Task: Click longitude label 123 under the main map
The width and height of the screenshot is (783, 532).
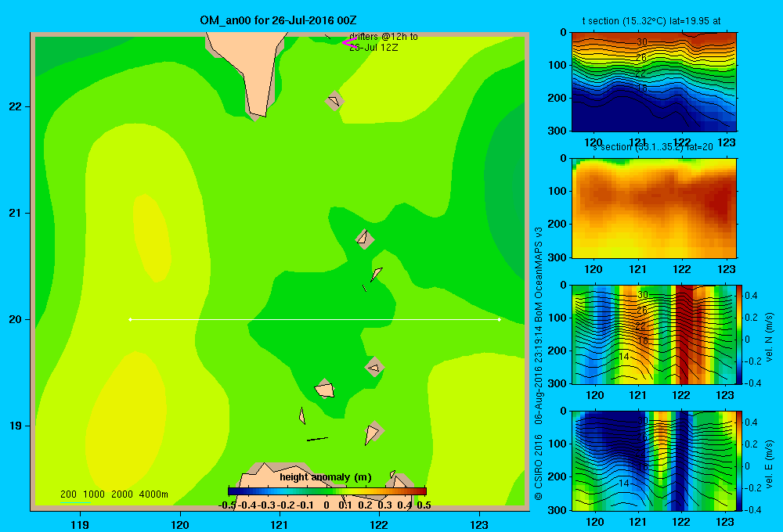Action: [479, 524]
